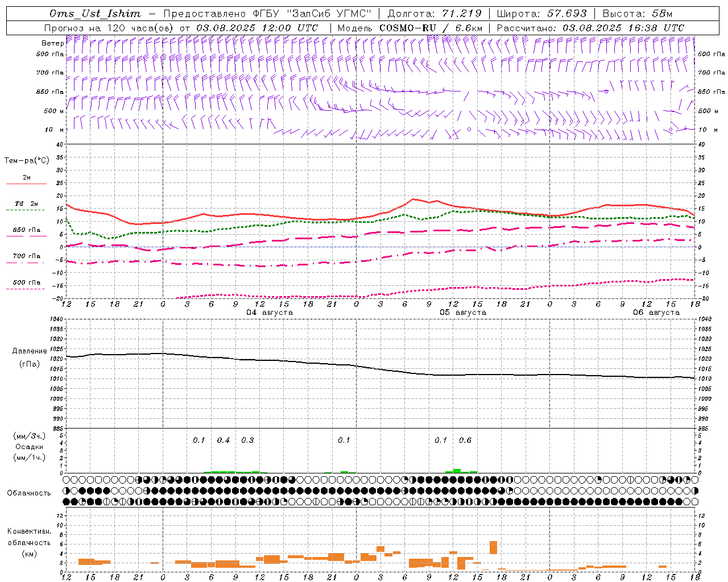Click the Ветер wind panel label

coord(52,43)
